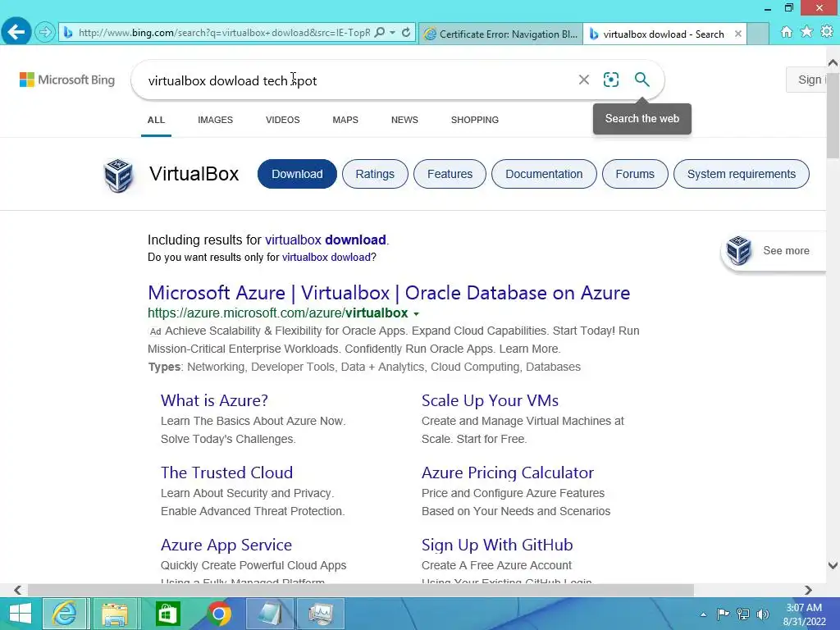Image resolution: width=840 pixels, height=630 pixels.
Task: Switch to MAPS results
Action: [x=345, y=120]
